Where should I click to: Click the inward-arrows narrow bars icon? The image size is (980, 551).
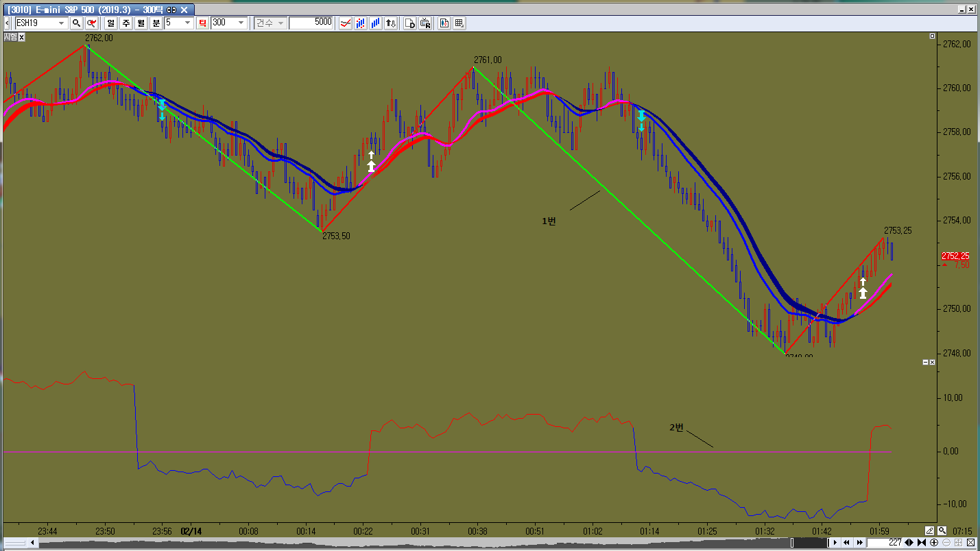click(922, 543)
